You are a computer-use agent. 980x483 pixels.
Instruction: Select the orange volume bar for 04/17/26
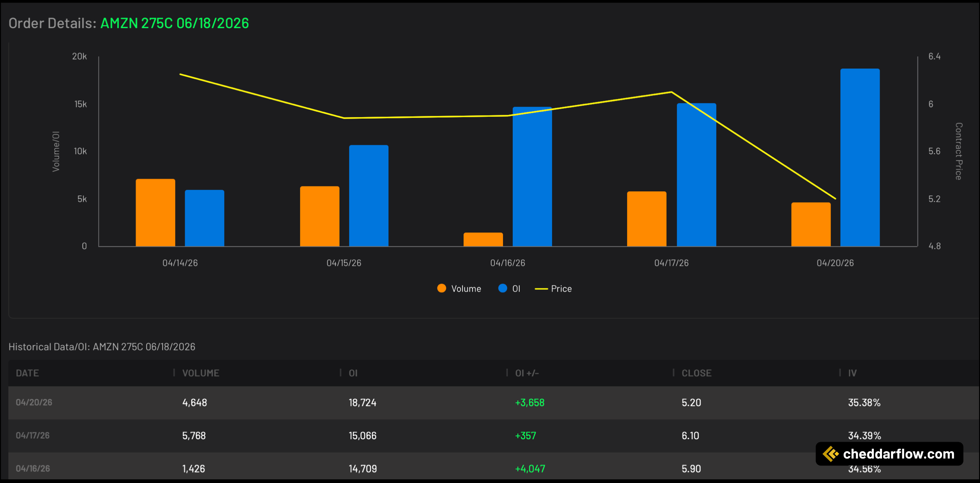point(647,219)
